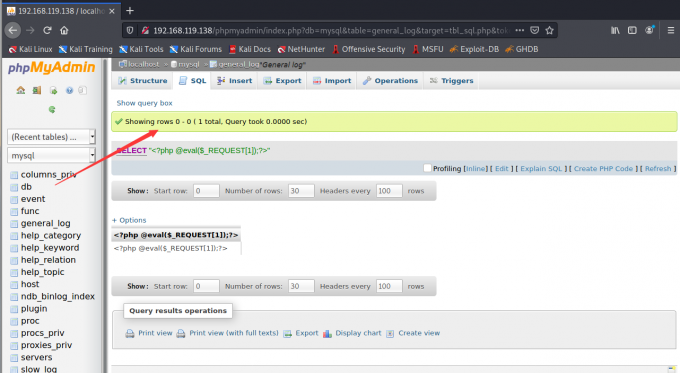This screenshot has height=373, width=680.
Task: Toggle the Profiling checkbox
Action: (427, 168)
